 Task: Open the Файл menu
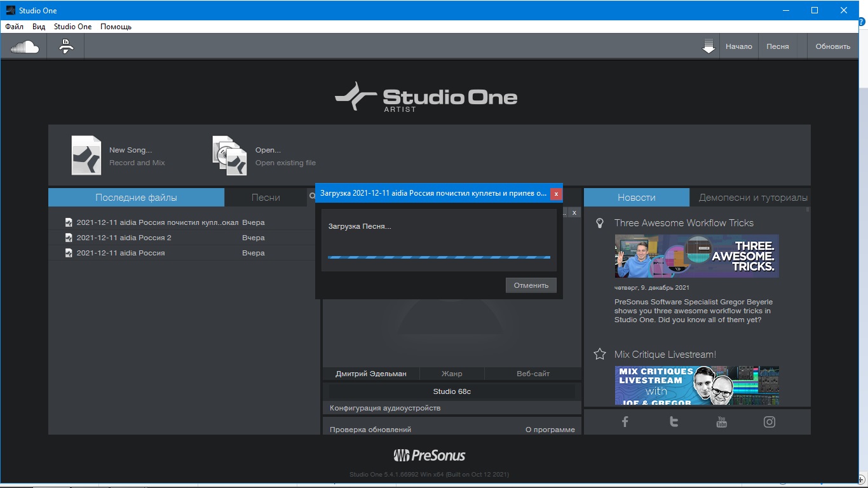click(14, 27)
